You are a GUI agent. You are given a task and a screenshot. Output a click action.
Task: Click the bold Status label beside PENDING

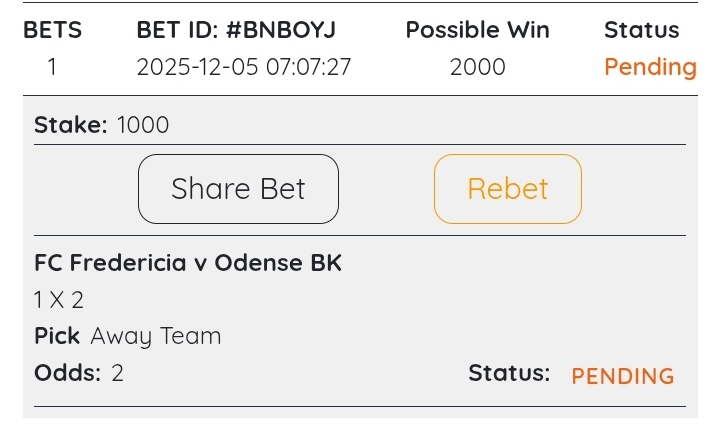(509, 374)
